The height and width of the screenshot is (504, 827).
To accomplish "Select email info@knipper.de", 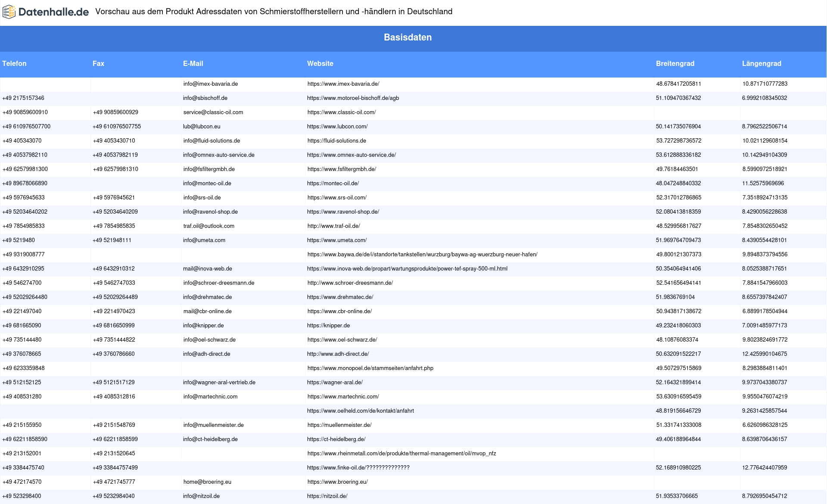I will coord(203,326).
